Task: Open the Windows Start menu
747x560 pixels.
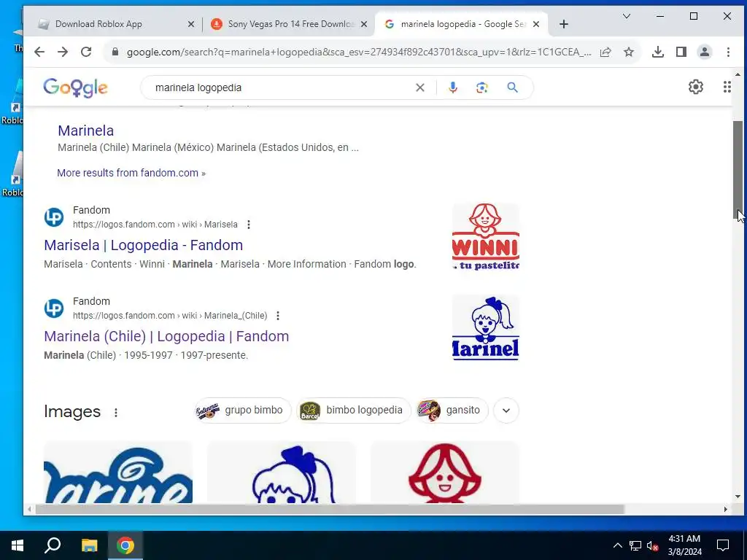Action: [x=18, y=545]
